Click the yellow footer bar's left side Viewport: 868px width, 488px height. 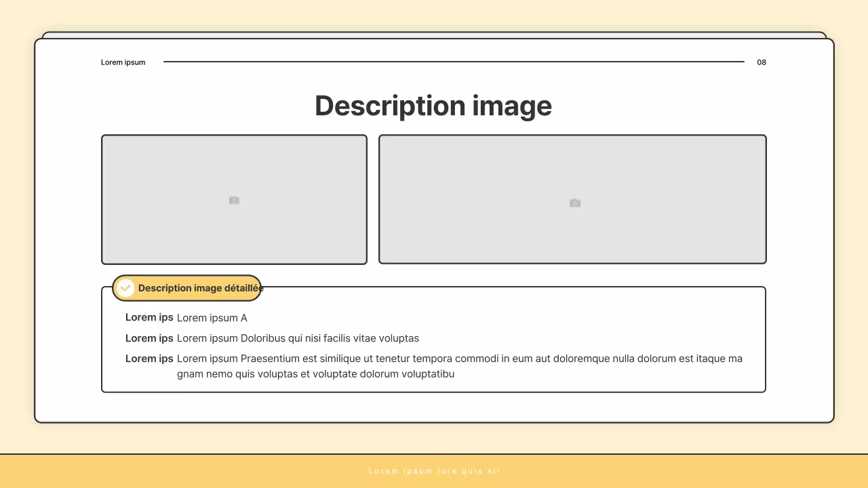click(102, 471)
